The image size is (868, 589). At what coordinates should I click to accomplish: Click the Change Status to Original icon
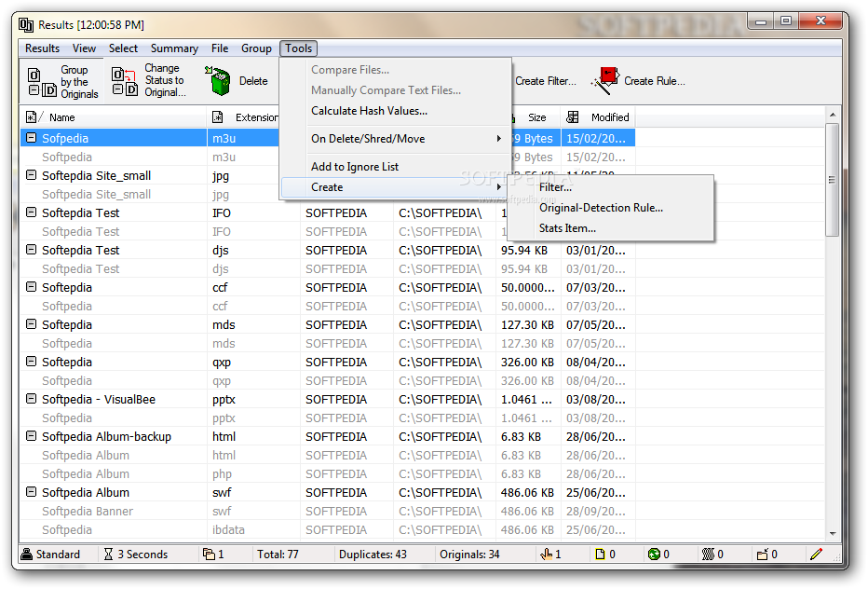[125, 81]
